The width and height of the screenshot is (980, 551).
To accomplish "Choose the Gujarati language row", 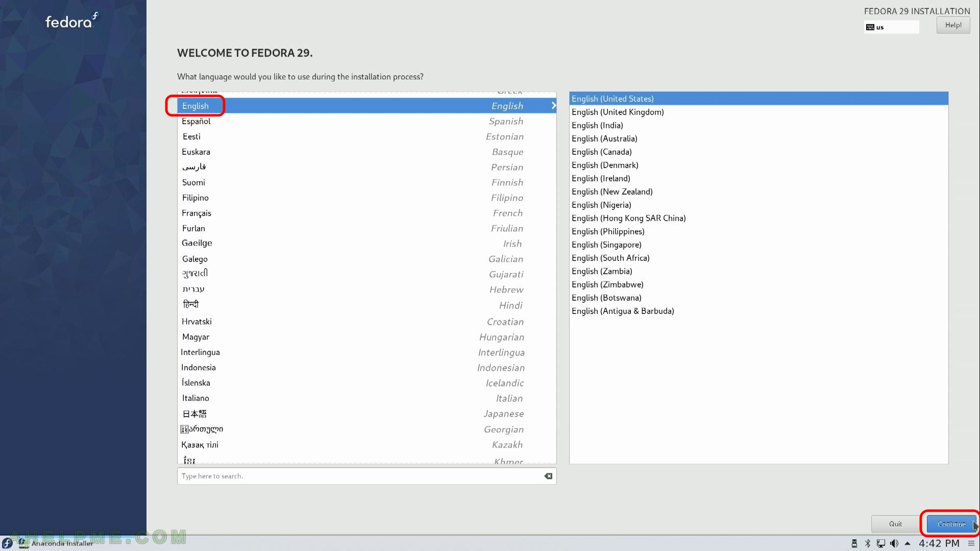I will (x=366, y=274).
